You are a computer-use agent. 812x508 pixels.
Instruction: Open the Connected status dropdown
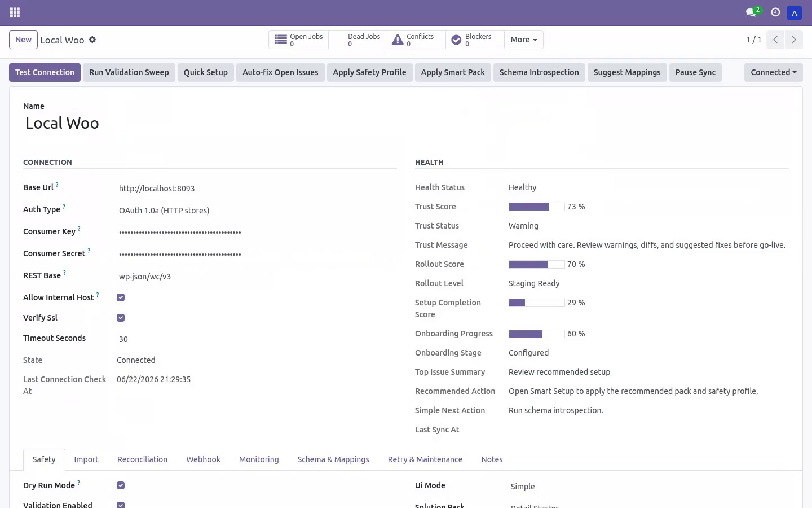click(773, 72)
